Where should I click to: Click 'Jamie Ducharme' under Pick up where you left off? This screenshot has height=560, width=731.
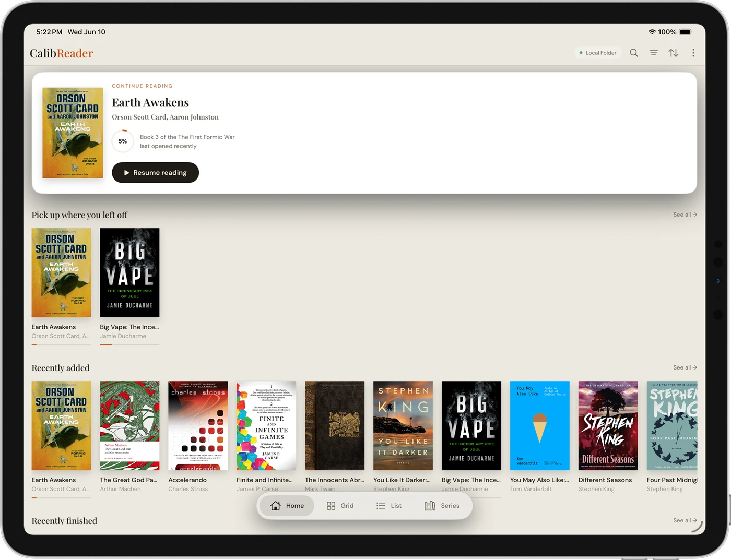pyautogui.click(x=123, y=336)
